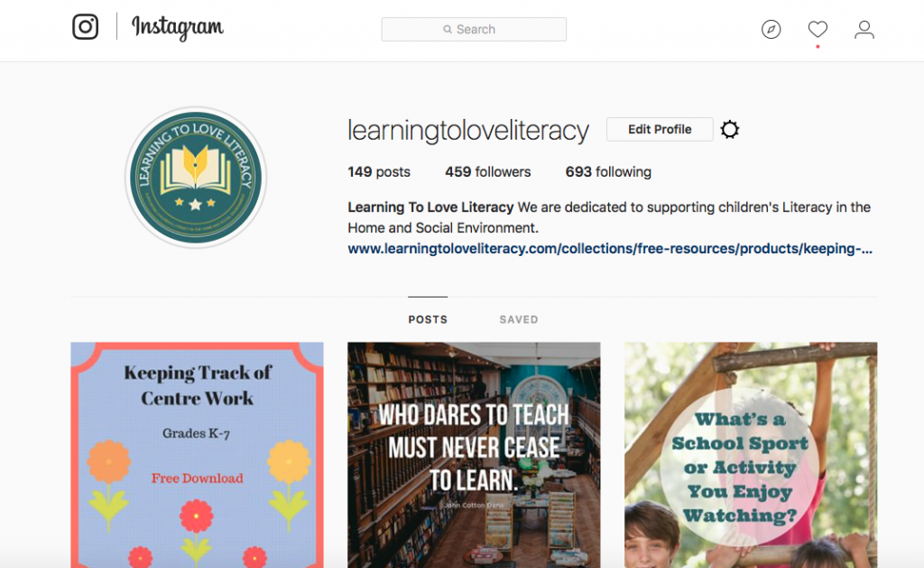Switch to the SAVED tab
The image size is (924, 568).
519,319
